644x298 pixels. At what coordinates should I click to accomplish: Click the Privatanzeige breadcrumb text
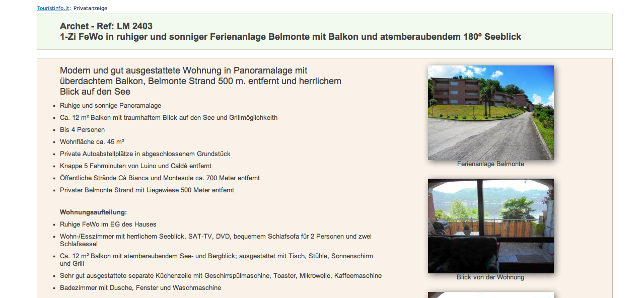[x=90, y=8]
